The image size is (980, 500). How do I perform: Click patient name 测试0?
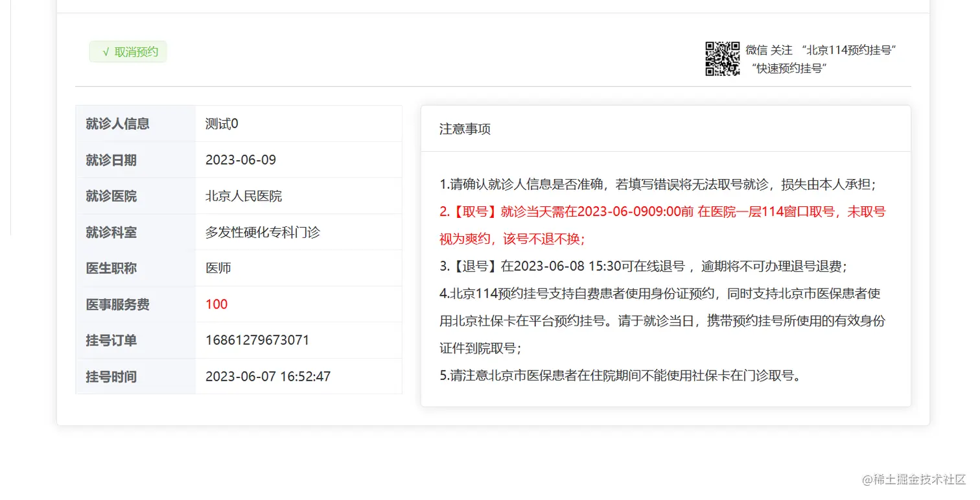click(x=222, y=124)
